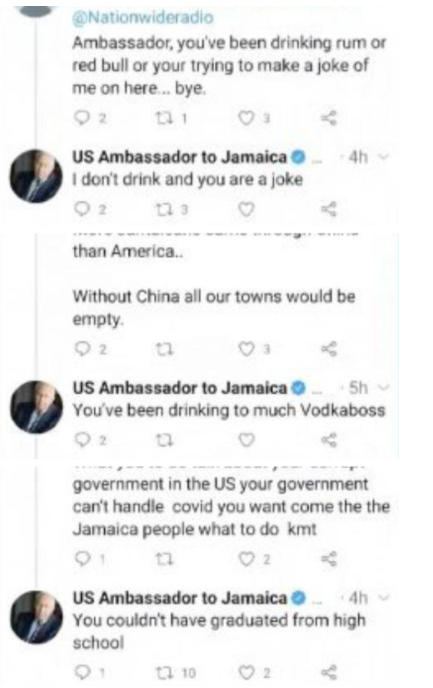Open the Ambassador avatar beside 'you are a joke'
The image size is (433, 688).
pyautogui.click(x=36, y=176)
